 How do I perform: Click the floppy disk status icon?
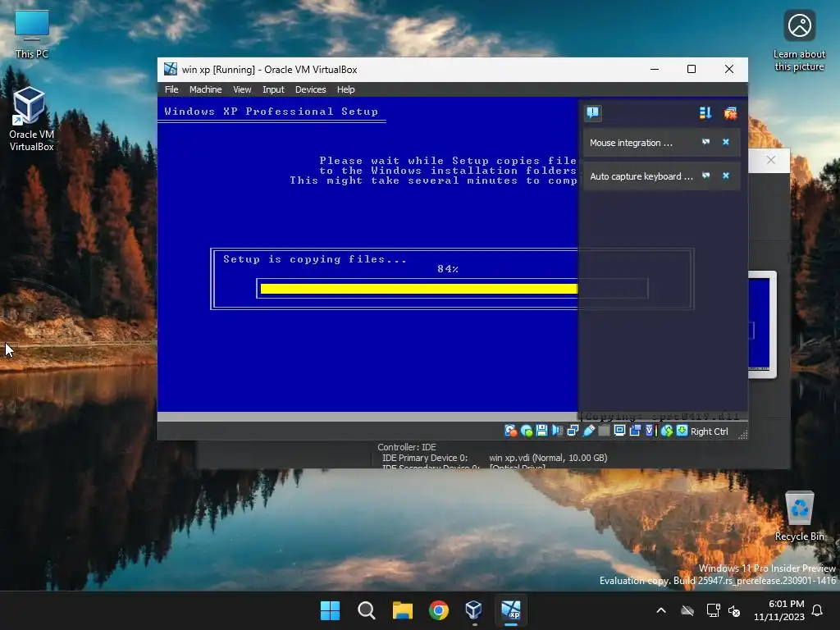click(541, 431)
